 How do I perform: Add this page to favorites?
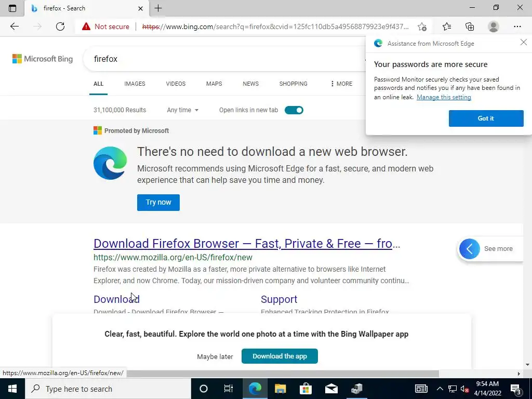422,26
